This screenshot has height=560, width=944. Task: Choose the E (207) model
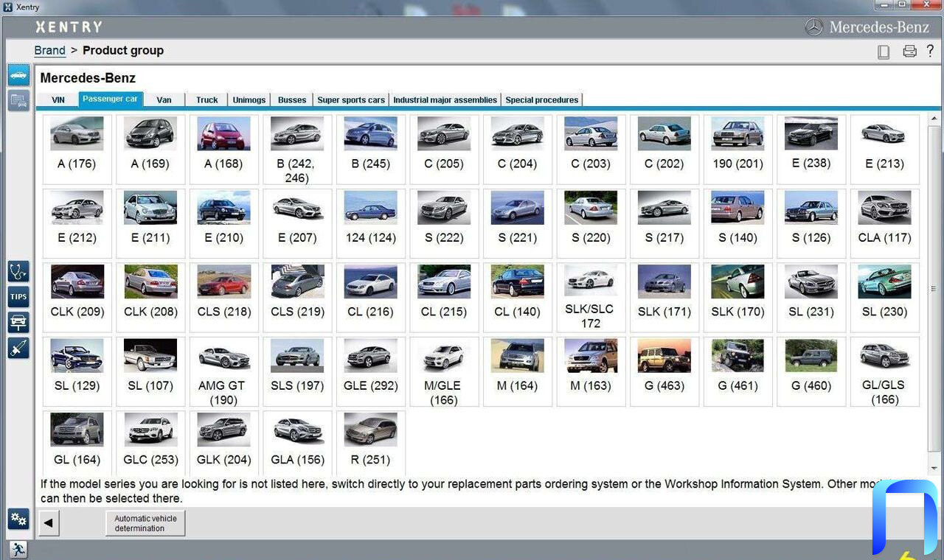(x=297, y=223)
